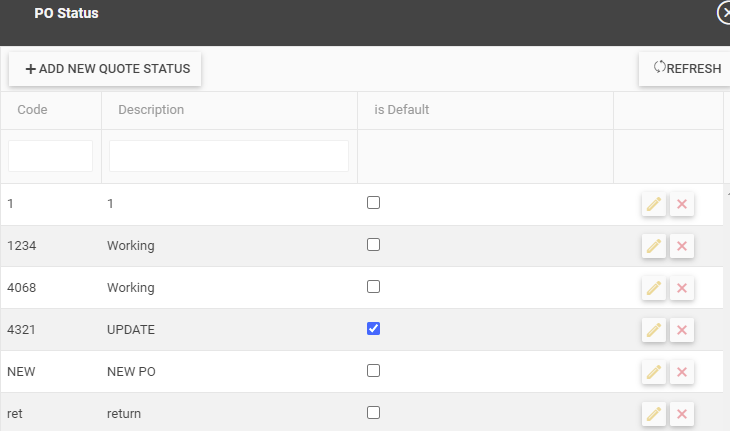The image size is (730, 431).
Task: Check is Default for NEW PO
Action: click(x=374, y=370)
